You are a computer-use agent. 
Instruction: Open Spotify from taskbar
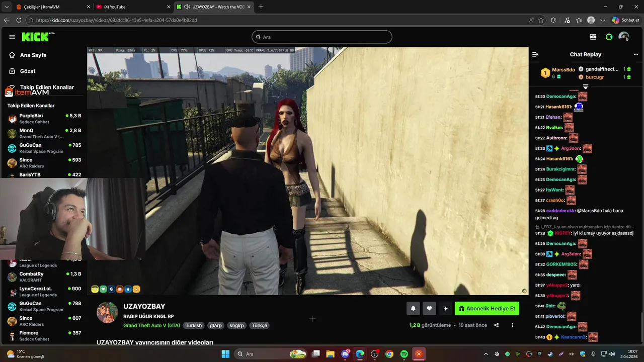(404, 354)
